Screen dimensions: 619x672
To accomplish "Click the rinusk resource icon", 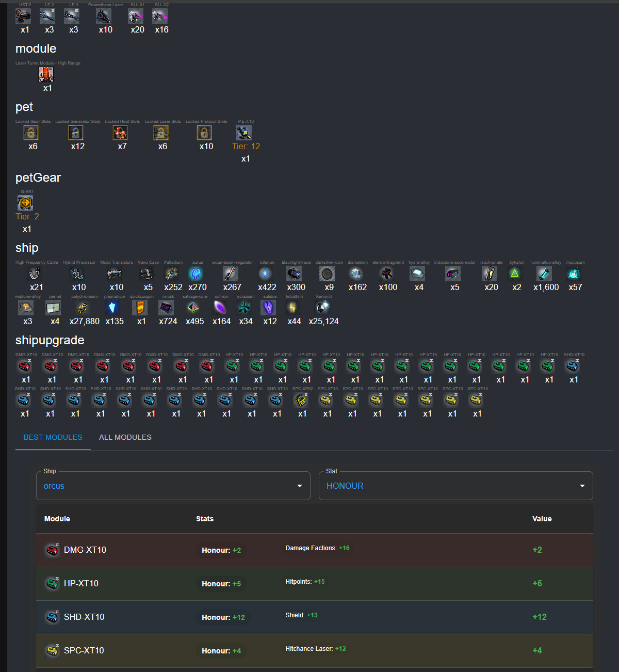I will coord(166,308).
